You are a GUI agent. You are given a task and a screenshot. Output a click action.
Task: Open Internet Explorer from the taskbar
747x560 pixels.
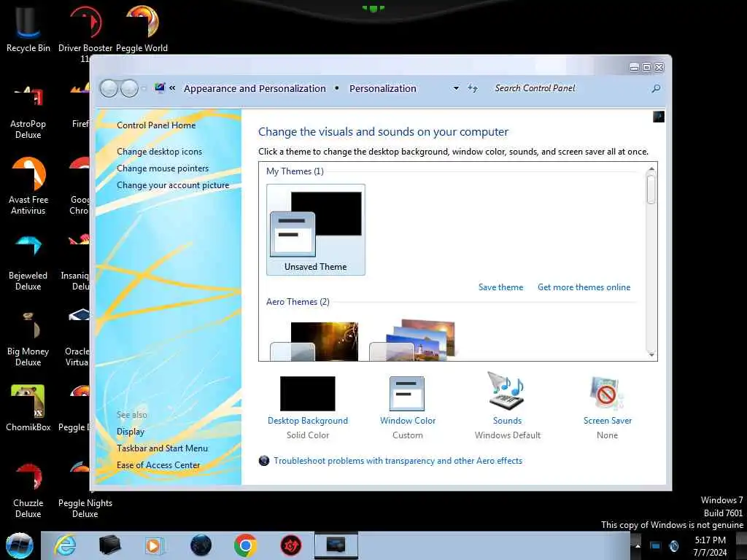click(x=65, y=545)
